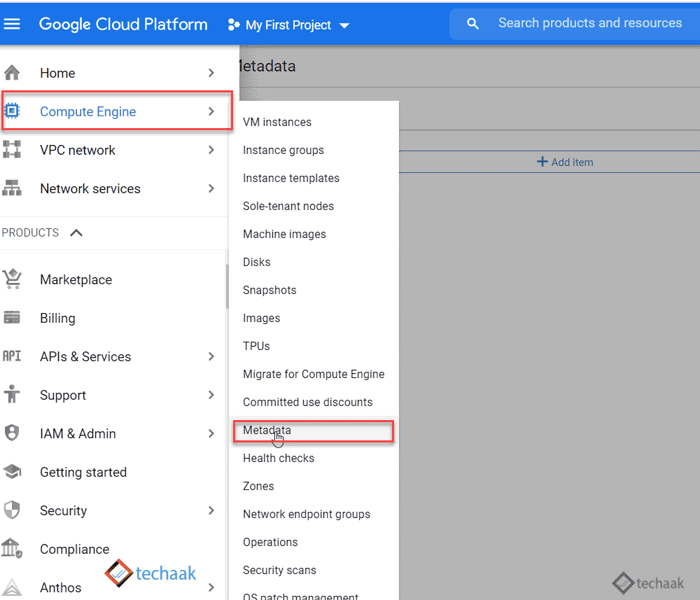
Task: Open the hamburger navigation menu
Action: (12, 24)
